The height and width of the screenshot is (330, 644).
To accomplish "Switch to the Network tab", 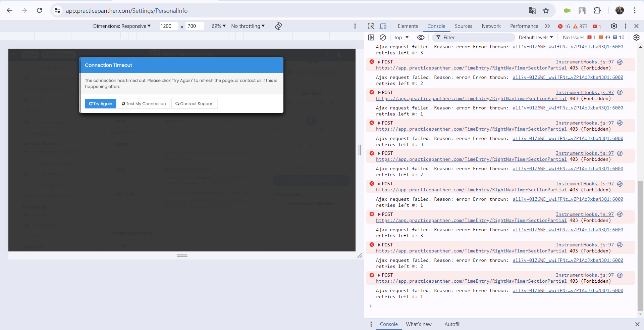I will (x=491, y=26).
